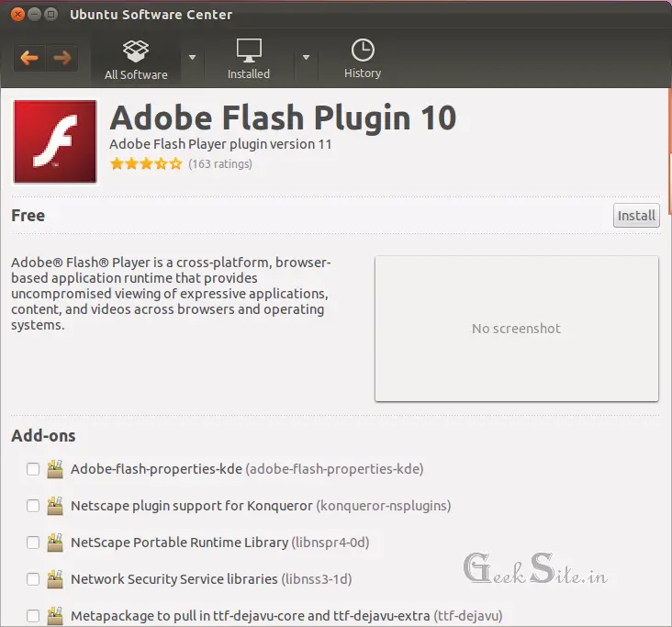The image size is (672, 627).
Task: Click the Flash Player description paragraph
Action: tap(171, 294)
